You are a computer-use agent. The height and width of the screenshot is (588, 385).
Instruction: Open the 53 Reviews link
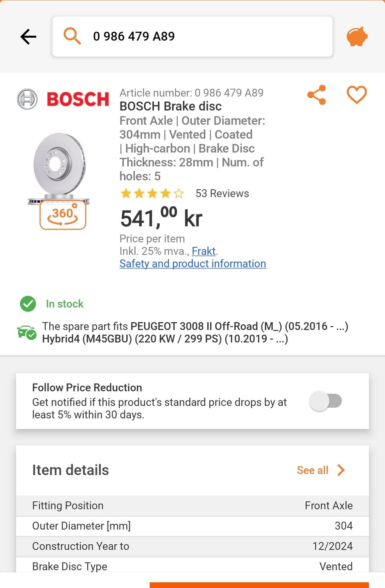click(x=222, y=194)
